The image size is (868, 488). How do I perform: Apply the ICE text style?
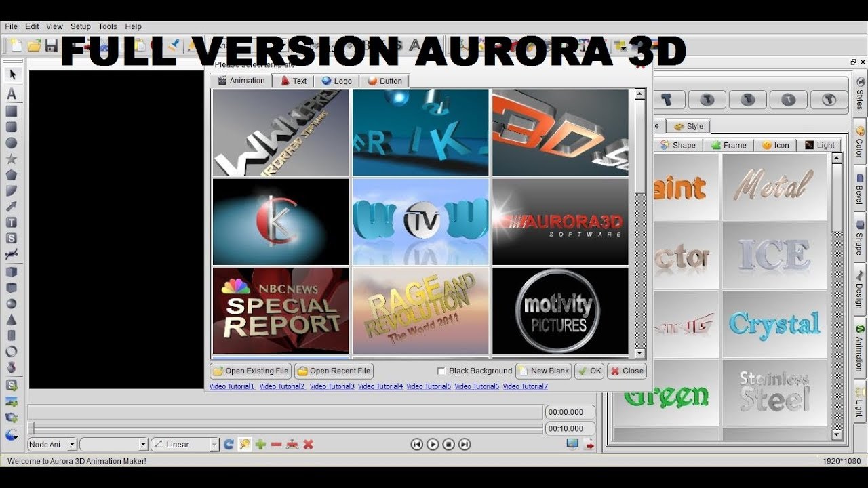[774, 256]
